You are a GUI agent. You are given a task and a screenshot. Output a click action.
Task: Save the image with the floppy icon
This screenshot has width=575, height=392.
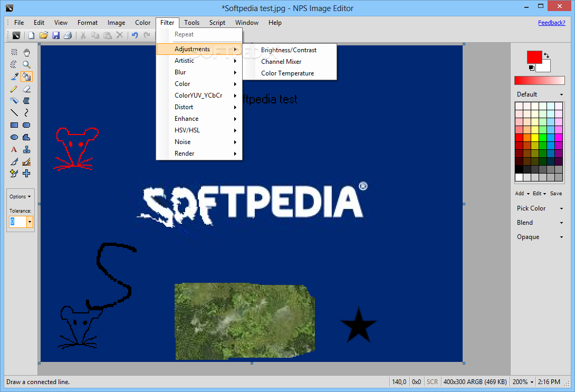pos(56,35)
